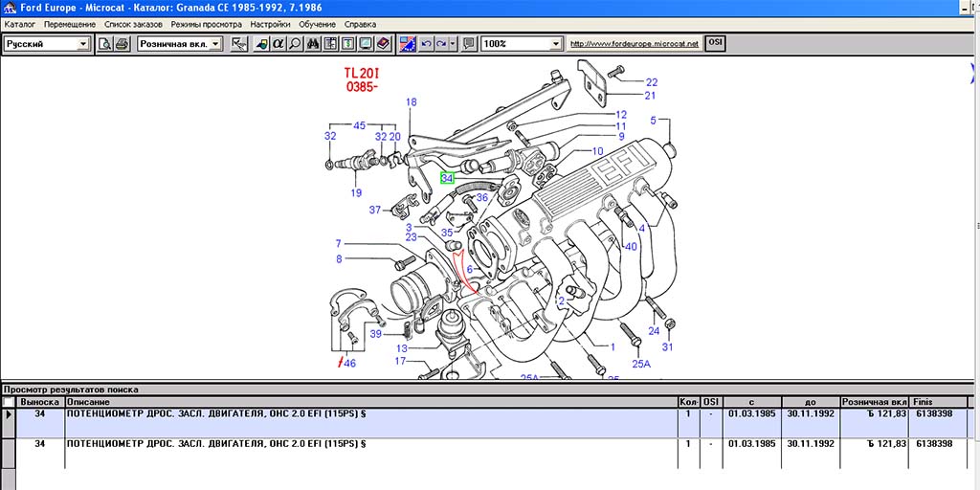Select callout 40 in the diagram

click(631, 247)
